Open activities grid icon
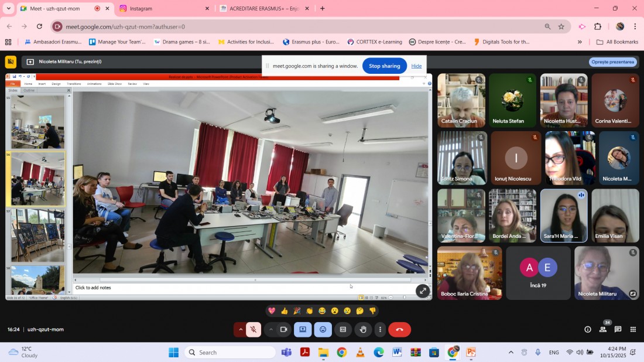Image resolution: width=644 pixels, height=362 pixels. 633,330
